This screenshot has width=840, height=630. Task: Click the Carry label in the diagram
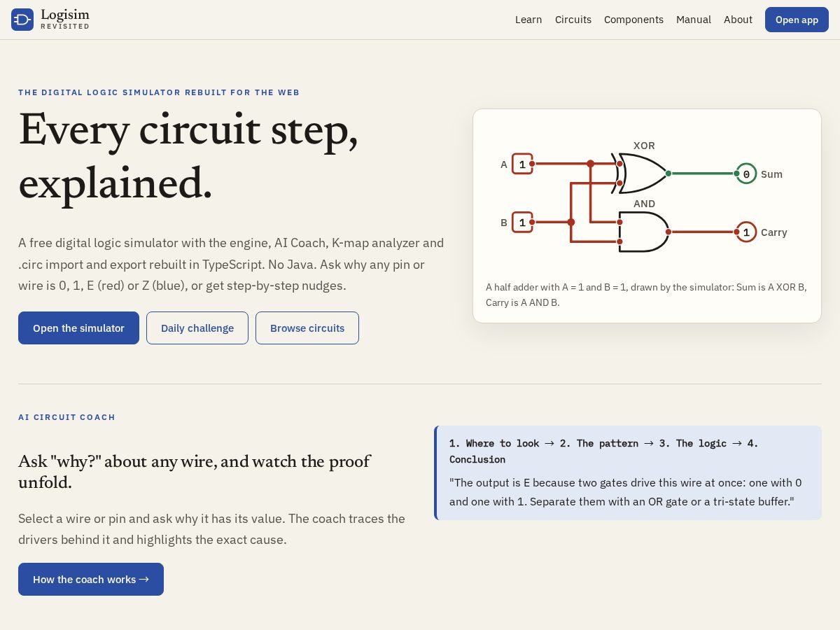773,232
